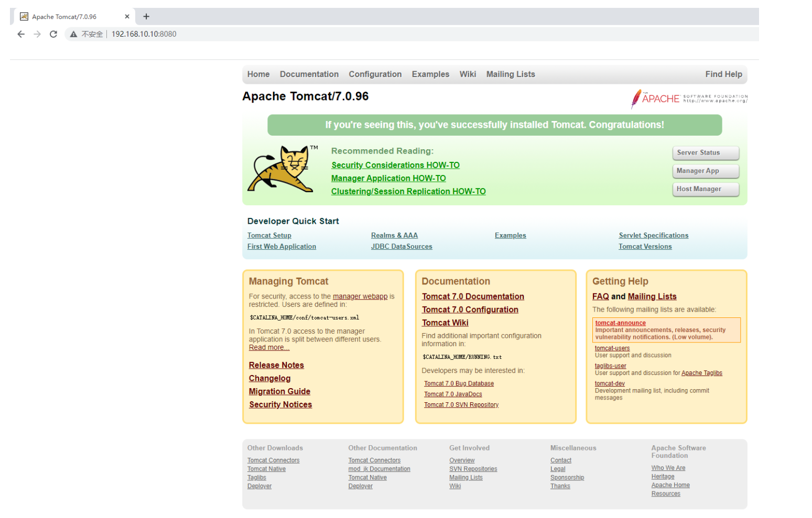Open the Security Notices link
812x518 pixels.
point(280,405)
